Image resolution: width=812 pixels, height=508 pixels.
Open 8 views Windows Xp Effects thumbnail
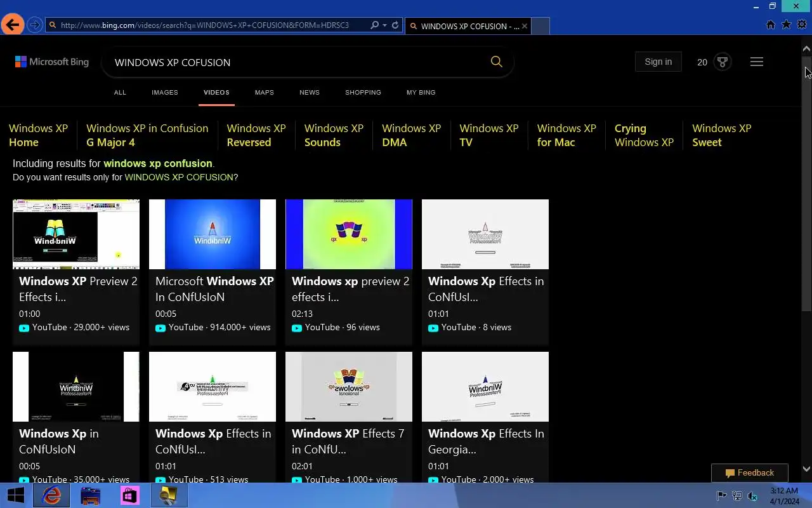point(485,234)
